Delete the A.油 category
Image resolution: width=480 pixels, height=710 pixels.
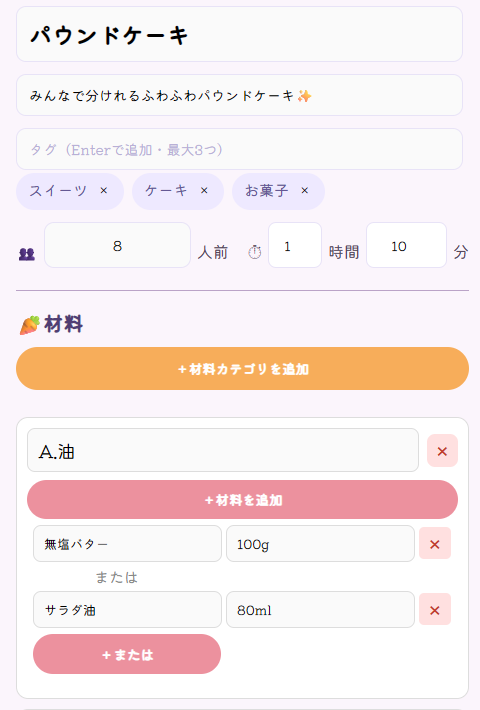click(442, 451)
